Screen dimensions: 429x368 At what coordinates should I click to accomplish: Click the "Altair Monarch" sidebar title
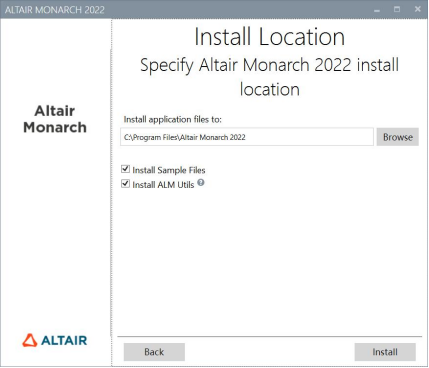55,119
